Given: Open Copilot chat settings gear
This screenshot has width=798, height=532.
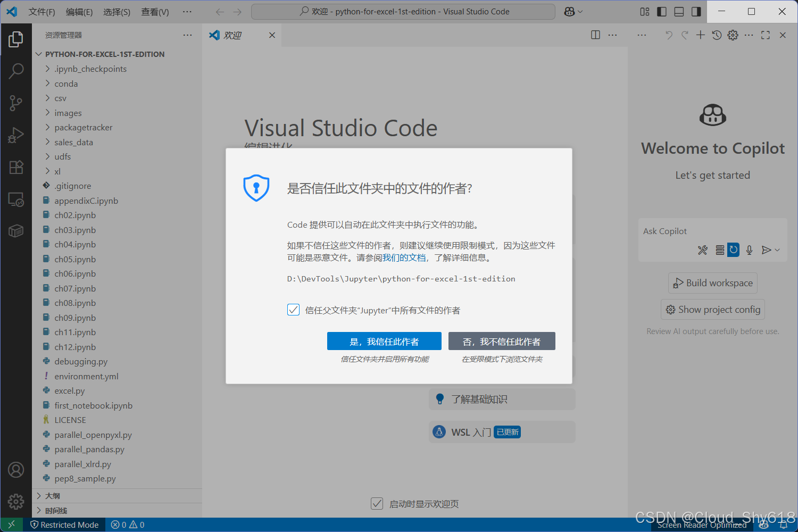Looking at the screenshot, I should coord(733,35).
